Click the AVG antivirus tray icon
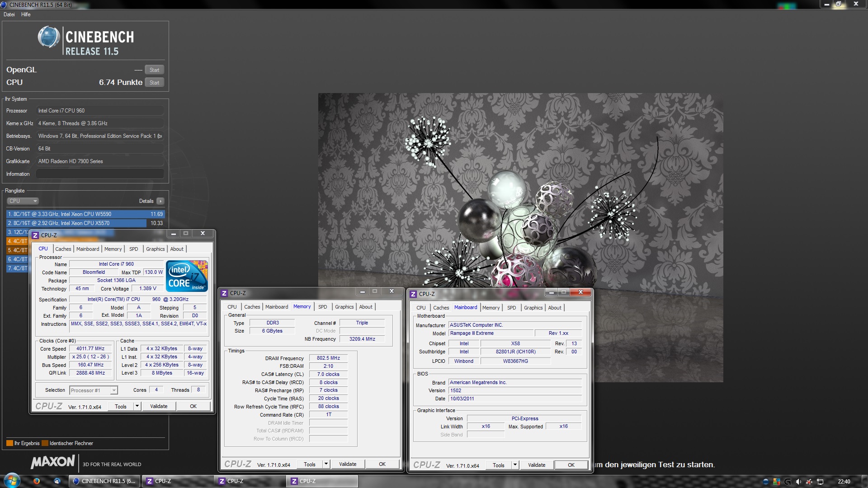Viewport: 868px width, 488px height. pos(777,482)
